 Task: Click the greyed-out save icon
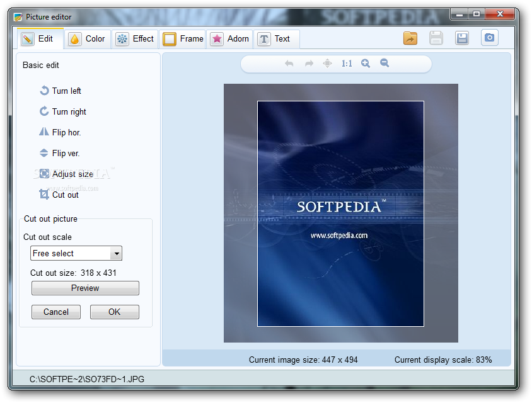[x=436, y=38]
